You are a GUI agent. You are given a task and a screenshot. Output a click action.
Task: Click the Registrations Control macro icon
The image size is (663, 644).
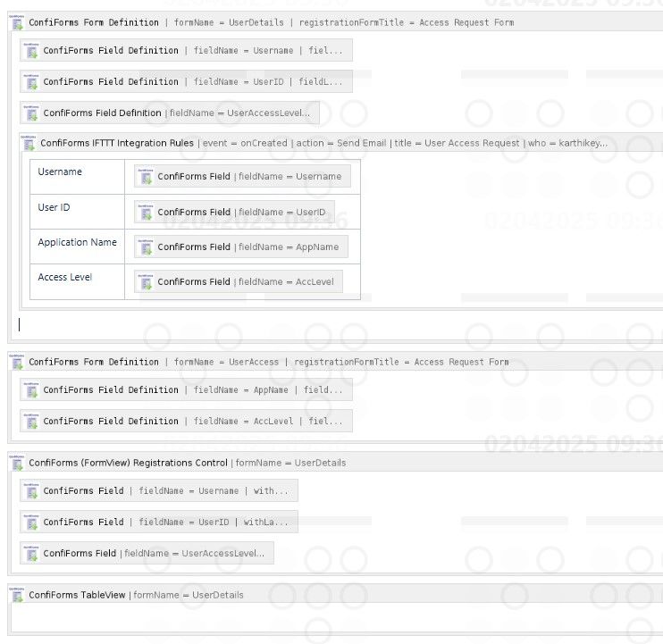point(17,463)
